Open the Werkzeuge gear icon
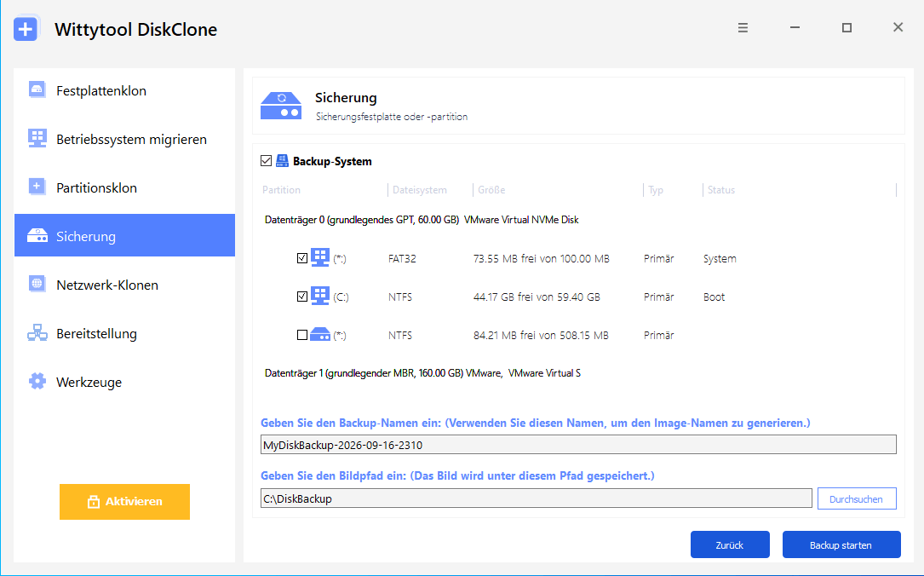Image resolution: width=924 pixels, height=576 pixels. point(37,382)
